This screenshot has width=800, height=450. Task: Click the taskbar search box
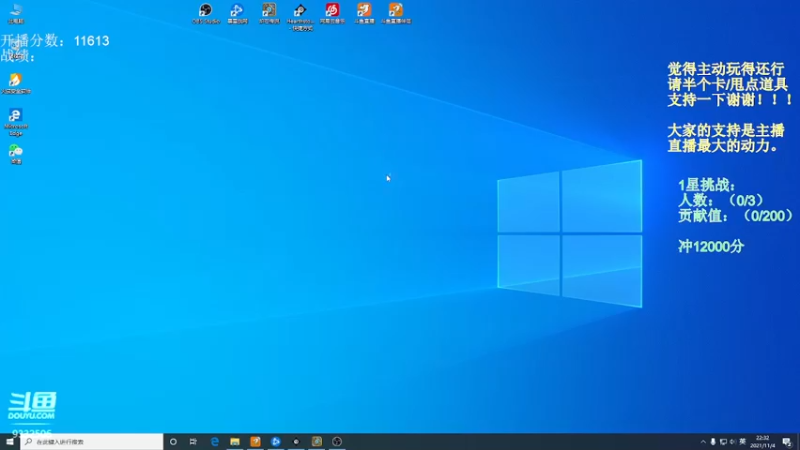[92, 442]
